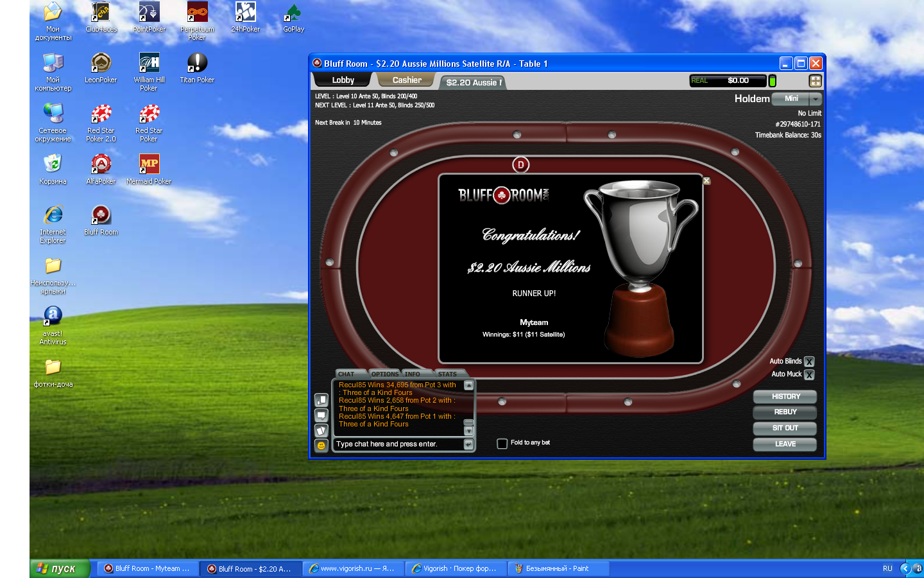Expand the Mini table view dropdown arrow
This screenshot has width=924, height=578.
coord(815,99)
